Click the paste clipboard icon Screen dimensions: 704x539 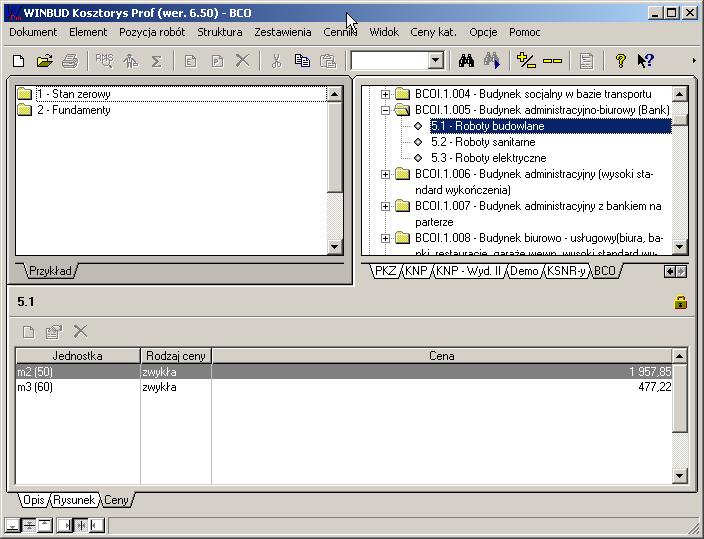(x=328, y=61)
